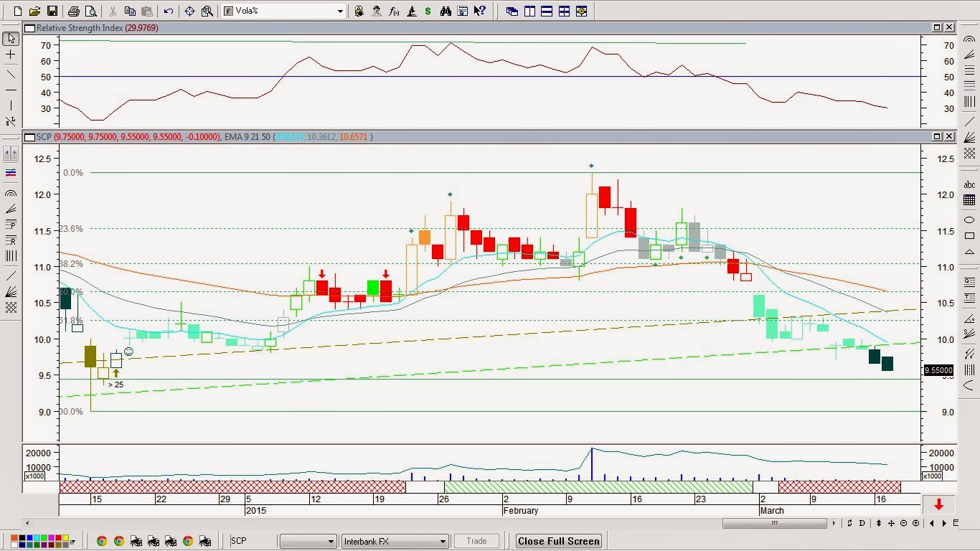Viewport: 980px width, 551px height.
Task: Pick the horizontal line tool on left toolbar
Action: point(11,90)
